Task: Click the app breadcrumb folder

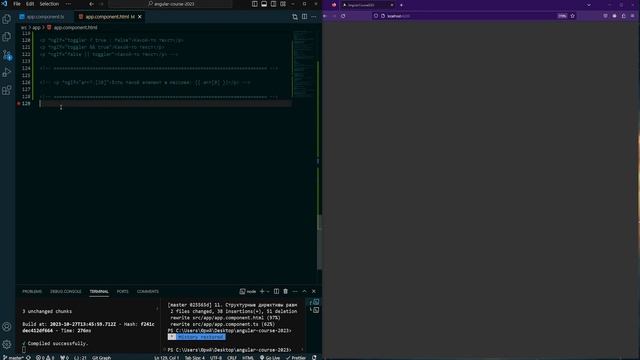Action: coord(36,27)
